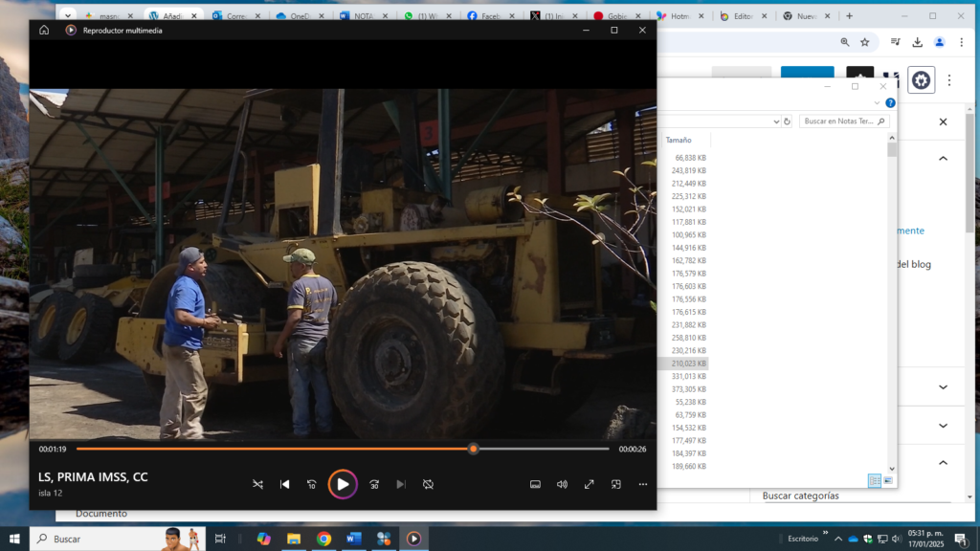Click the video seek bar position handle
Screen dimensions: 980x551
[x=473, y=449]
